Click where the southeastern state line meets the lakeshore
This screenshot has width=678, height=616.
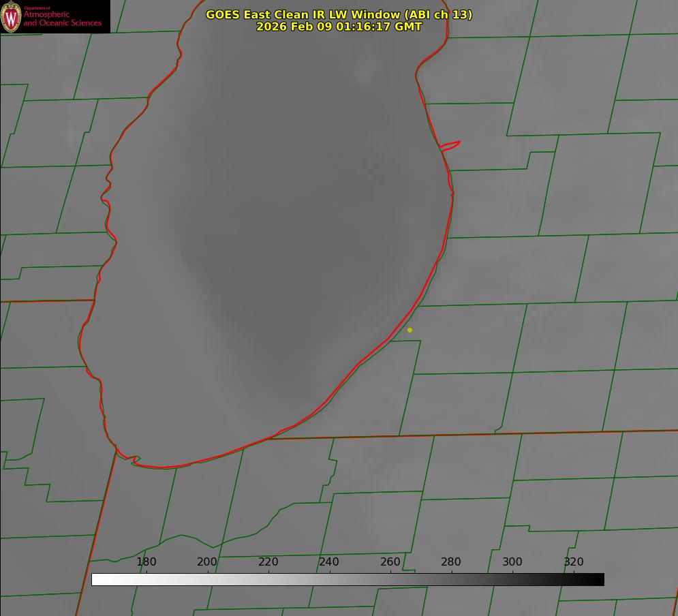coord(271,437)
